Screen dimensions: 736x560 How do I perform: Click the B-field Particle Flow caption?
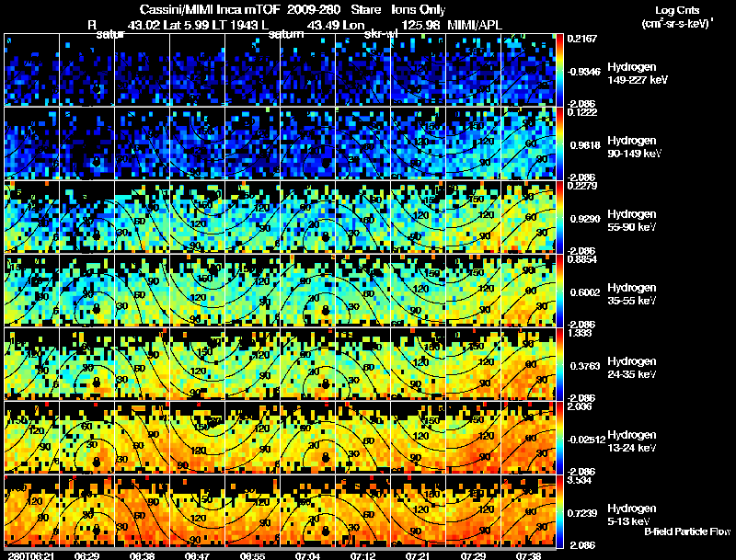coord(687,531)
